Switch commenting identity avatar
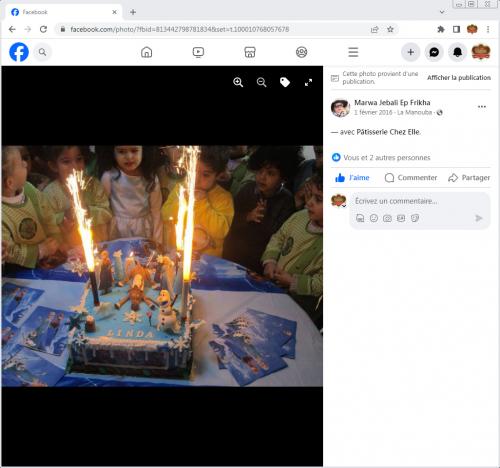The width and height of the screenshot is (500, 468). pyautogui.click(x=339, y=201)
